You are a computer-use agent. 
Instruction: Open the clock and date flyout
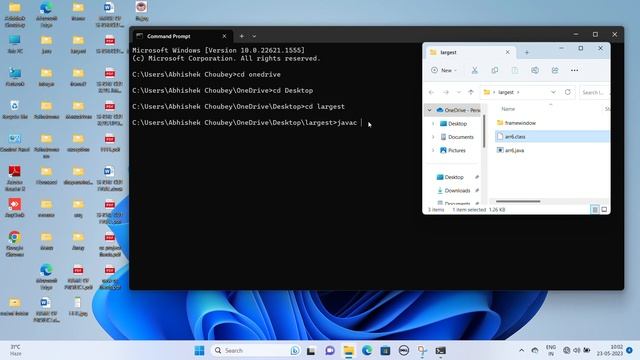[x=610, y=350]
